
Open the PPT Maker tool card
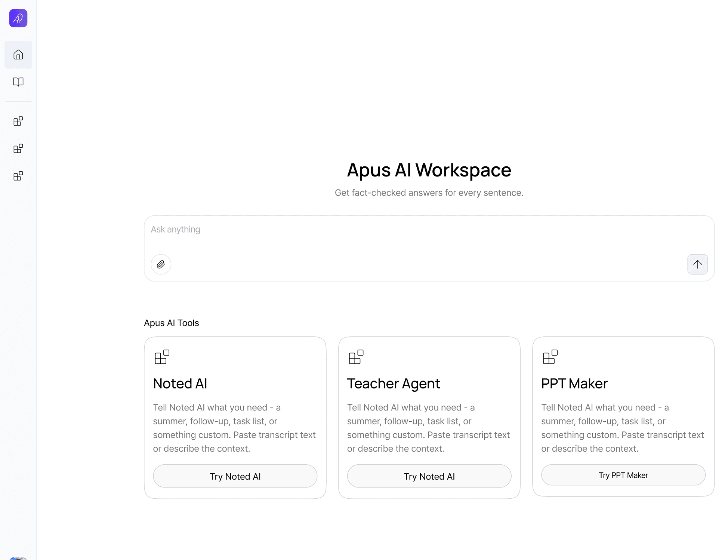623,475
